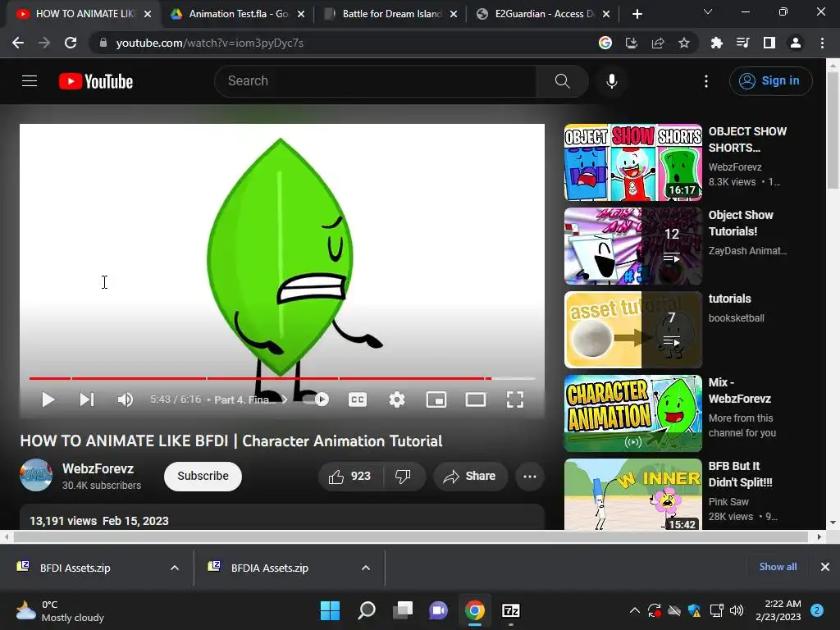
Task: Click the URL address bar
Action: (343, 43)
